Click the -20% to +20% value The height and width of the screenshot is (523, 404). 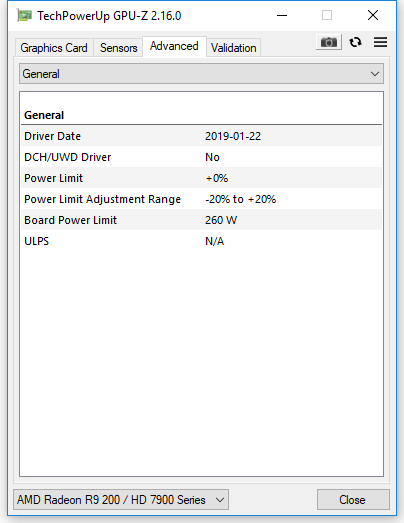pos(240,199)
